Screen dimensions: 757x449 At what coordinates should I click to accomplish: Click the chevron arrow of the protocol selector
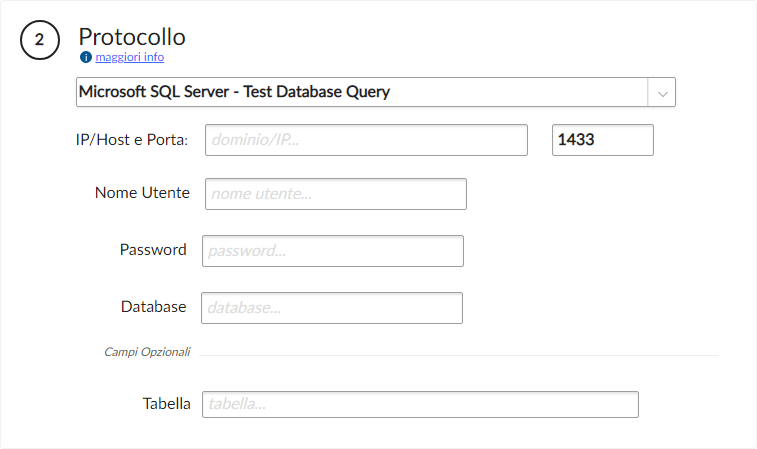click(662, 93)
